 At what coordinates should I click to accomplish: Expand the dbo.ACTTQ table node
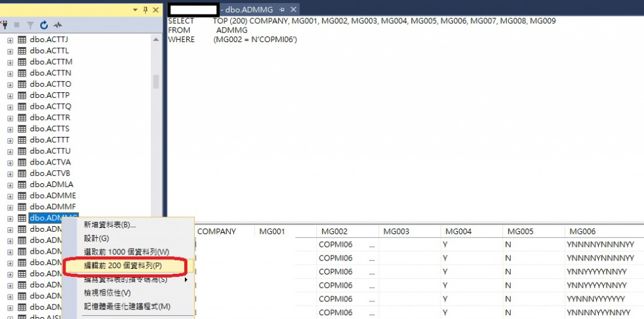(x=10, y=107)
